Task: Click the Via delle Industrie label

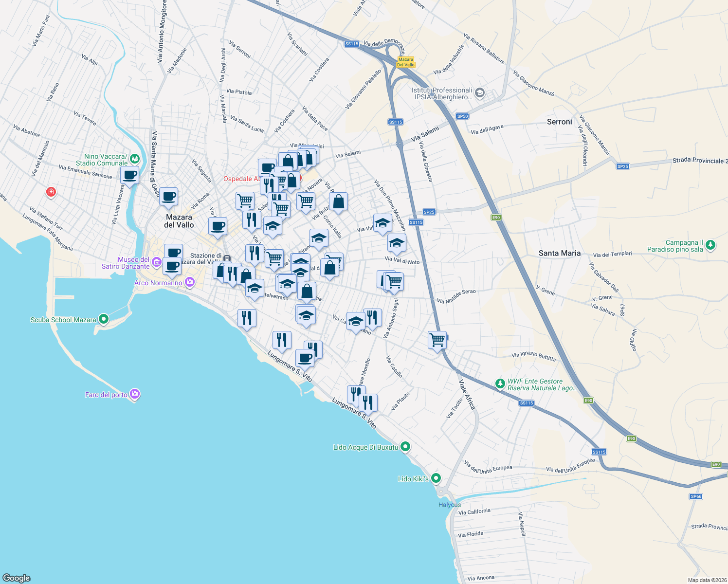Action: point(449,59)
